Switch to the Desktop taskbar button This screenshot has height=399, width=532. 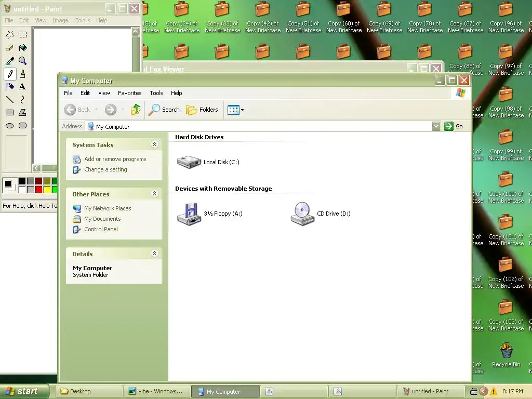[88, 391]
